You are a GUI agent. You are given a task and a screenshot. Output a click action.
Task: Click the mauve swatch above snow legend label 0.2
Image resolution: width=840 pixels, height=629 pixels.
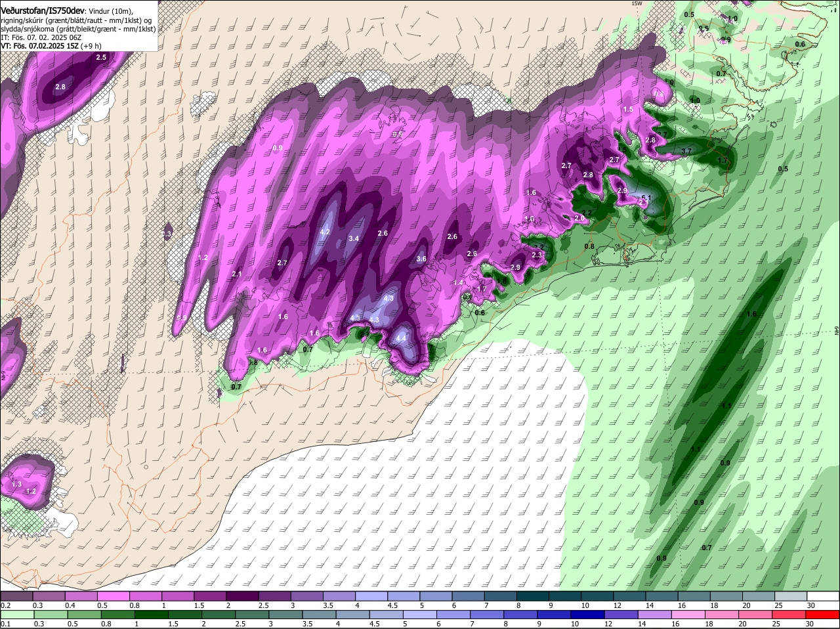(17, 596)
